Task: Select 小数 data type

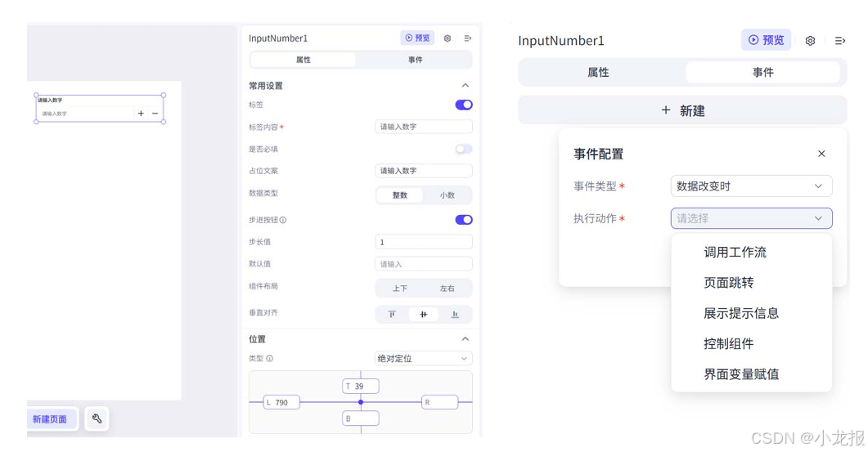Action: (447, 195)
